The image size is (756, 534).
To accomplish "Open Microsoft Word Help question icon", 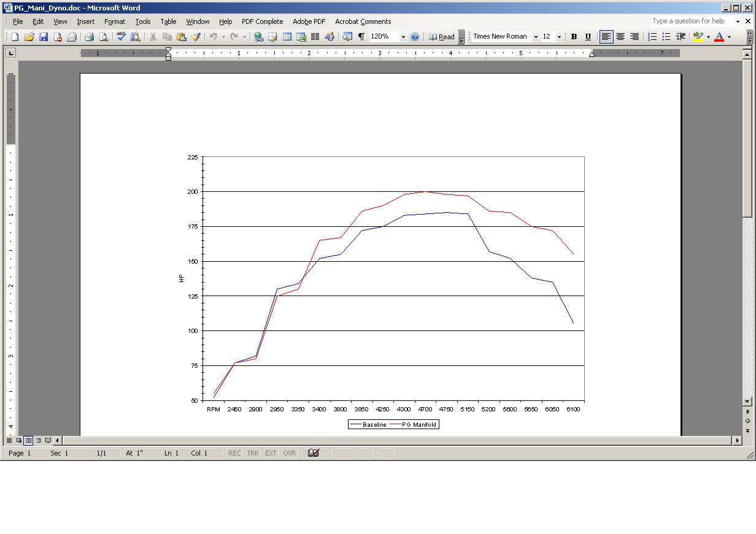I will 415,37.
